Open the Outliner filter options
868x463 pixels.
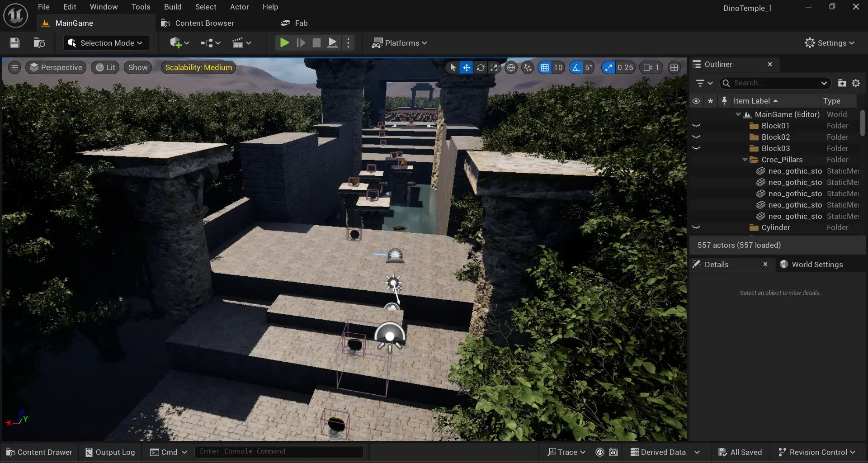tap(704, 83)
